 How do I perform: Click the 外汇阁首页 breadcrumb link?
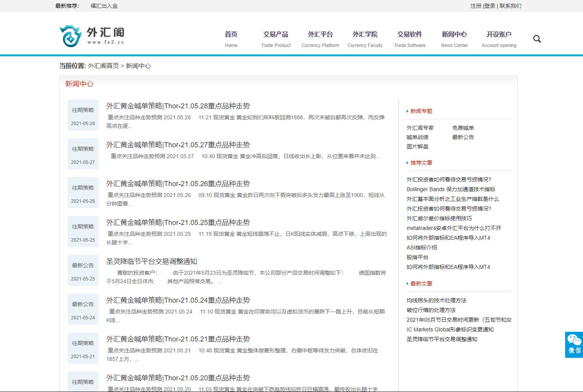pos(103,66)
